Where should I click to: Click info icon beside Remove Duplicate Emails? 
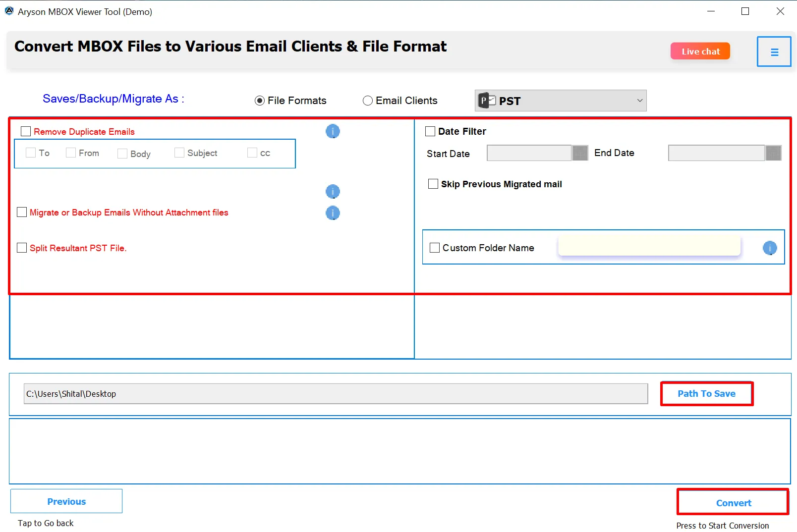point(333,131)
